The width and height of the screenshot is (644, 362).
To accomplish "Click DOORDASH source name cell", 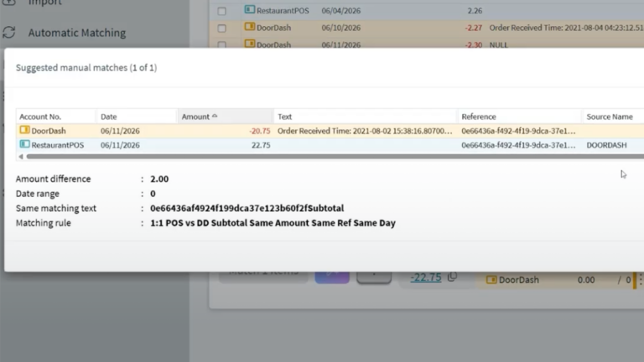I will (606, 145).
